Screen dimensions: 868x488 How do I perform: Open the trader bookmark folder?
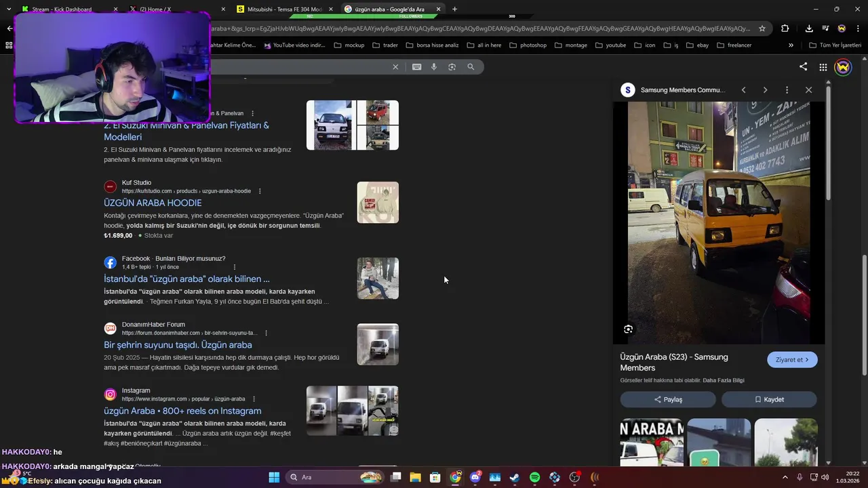384,45
